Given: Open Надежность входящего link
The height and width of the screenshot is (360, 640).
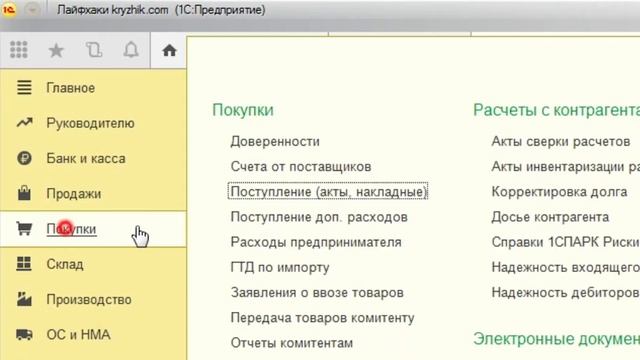Looking at the screenshot, I should tap(566, 268).
